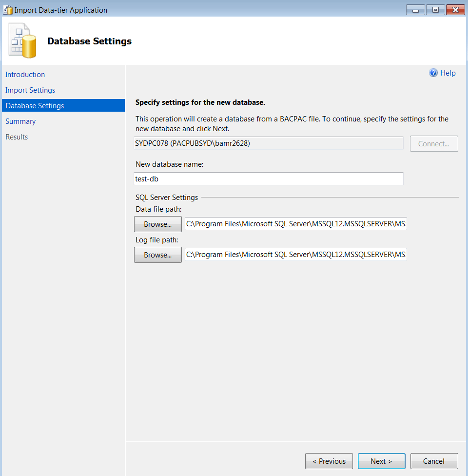468x476 pixels.
Task: Click inside the Data file path textbox
Action: (295, 224)
